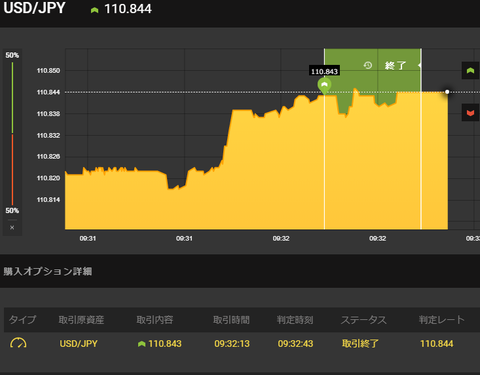Click the 終了 label in green zone
The image size is (480, 375).
(395, 66)
